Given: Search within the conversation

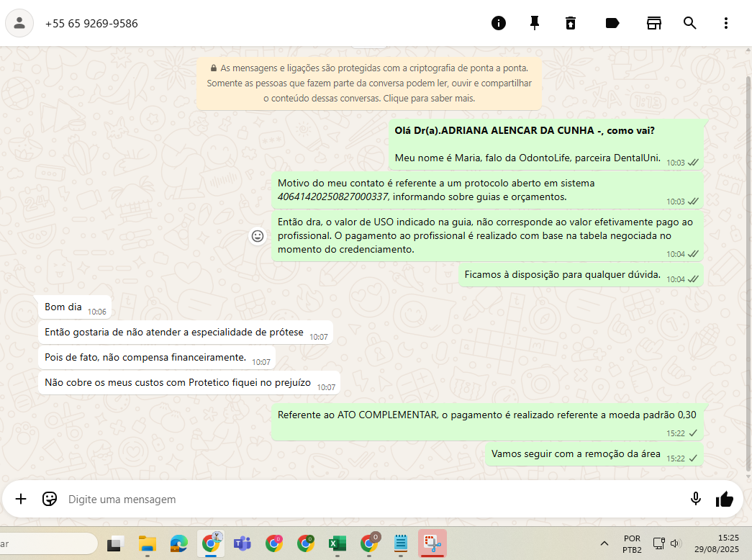Looking at the screenshot, I should 689,23.
